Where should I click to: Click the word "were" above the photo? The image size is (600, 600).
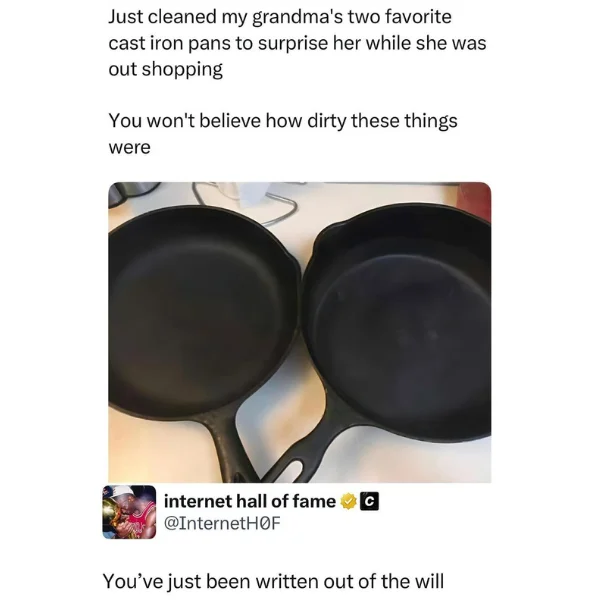point(129,148)
